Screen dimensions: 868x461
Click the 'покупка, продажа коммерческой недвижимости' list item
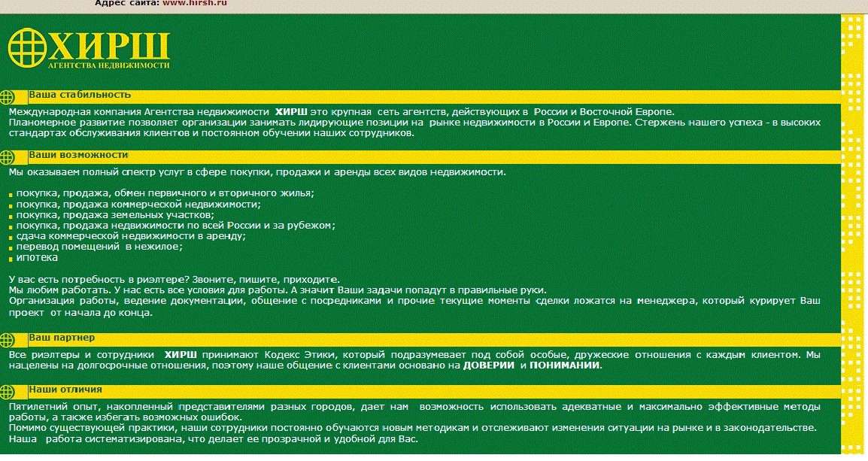[138, 205]
